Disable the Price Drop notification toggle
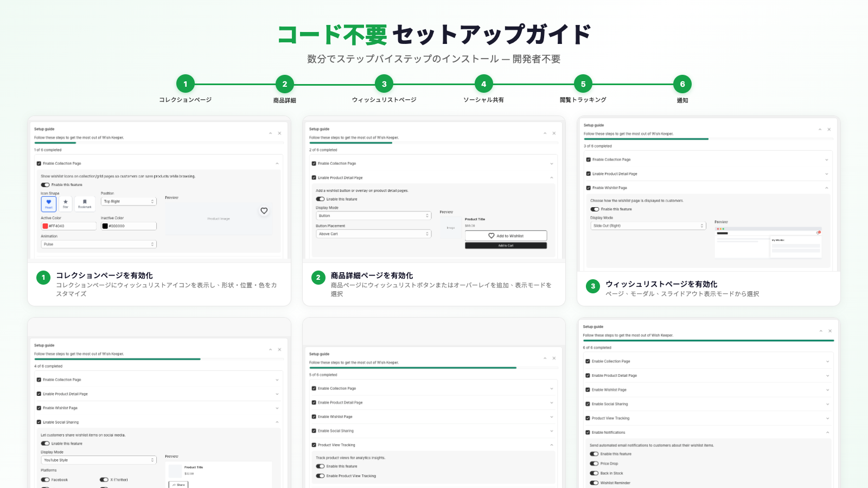Viewport: 868px width, 488px height. (595, 463)
